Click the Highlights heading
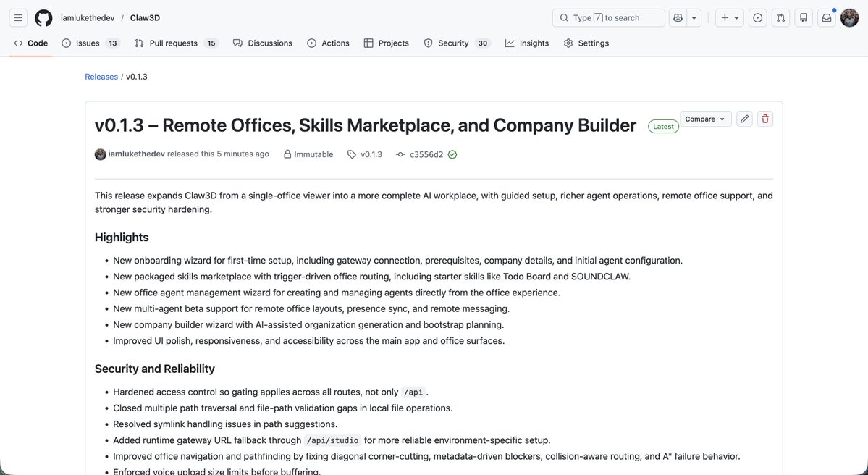Image resolution: width=868 pixels, height=475 pixels. point(122,237)
